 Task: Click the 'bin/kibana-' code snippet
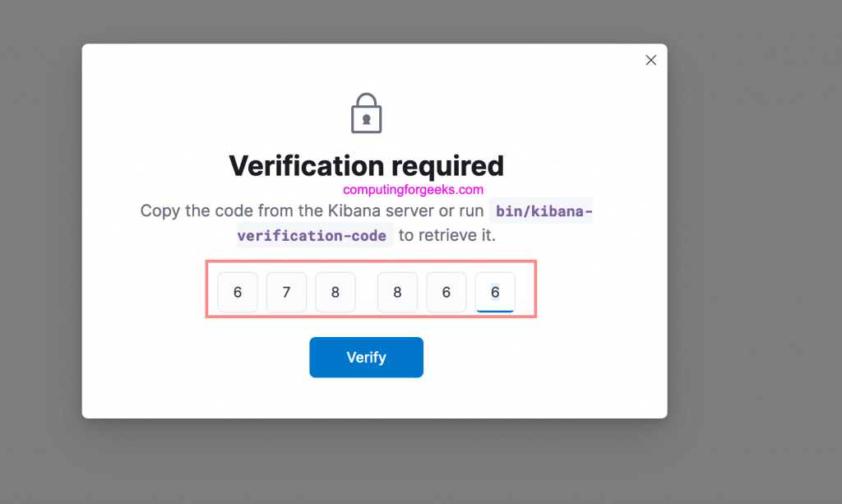(x=544, y=211)
